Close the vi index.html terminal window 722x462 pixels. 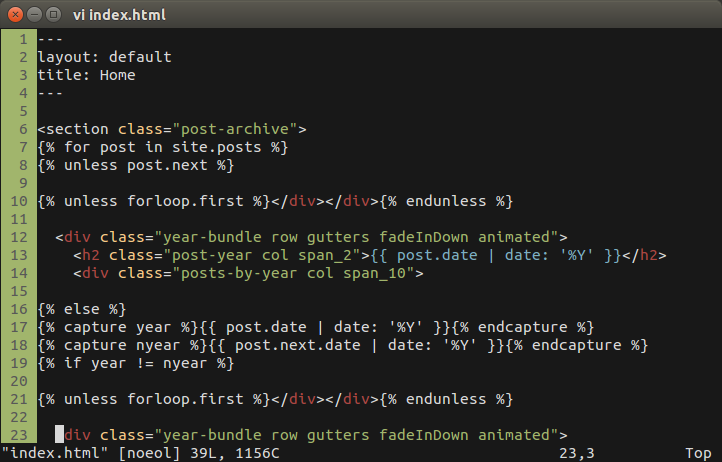15,15
